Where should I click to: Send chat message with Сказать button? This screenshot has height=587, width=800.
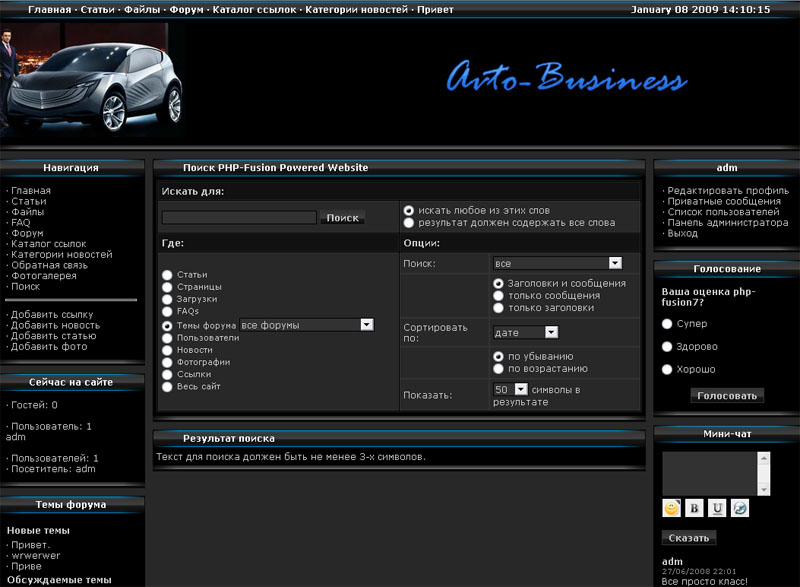tap(689, 538)
